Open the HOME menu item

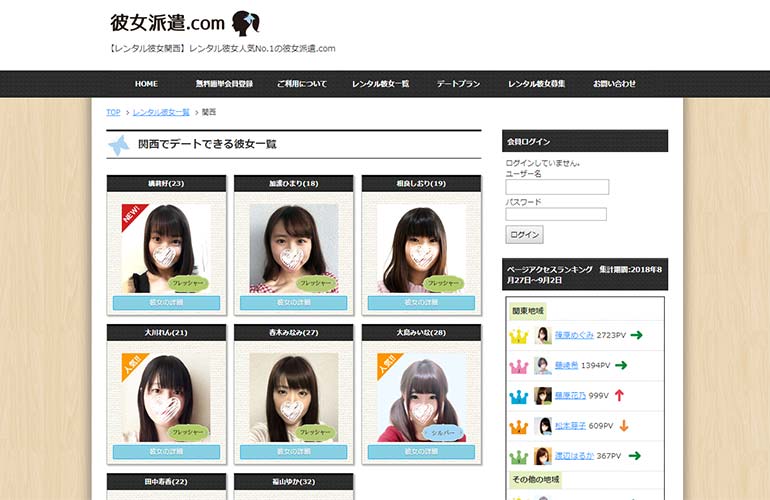pos(146,84)
